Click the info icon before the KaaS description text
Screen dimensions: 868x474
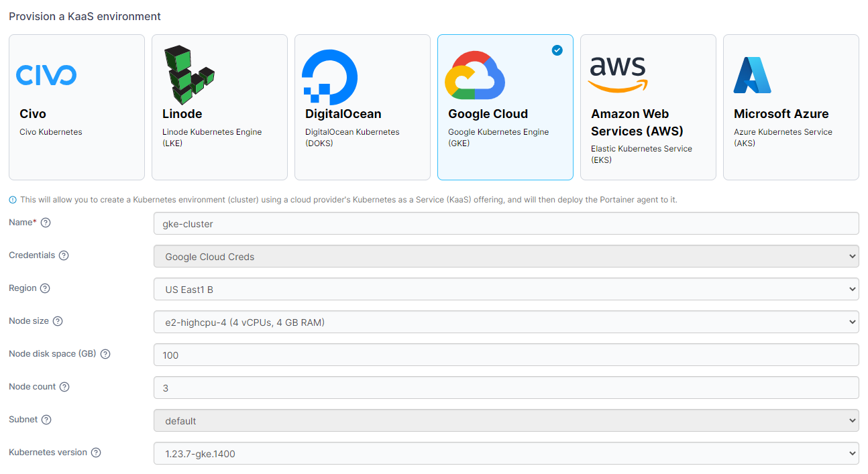(14, 199)
